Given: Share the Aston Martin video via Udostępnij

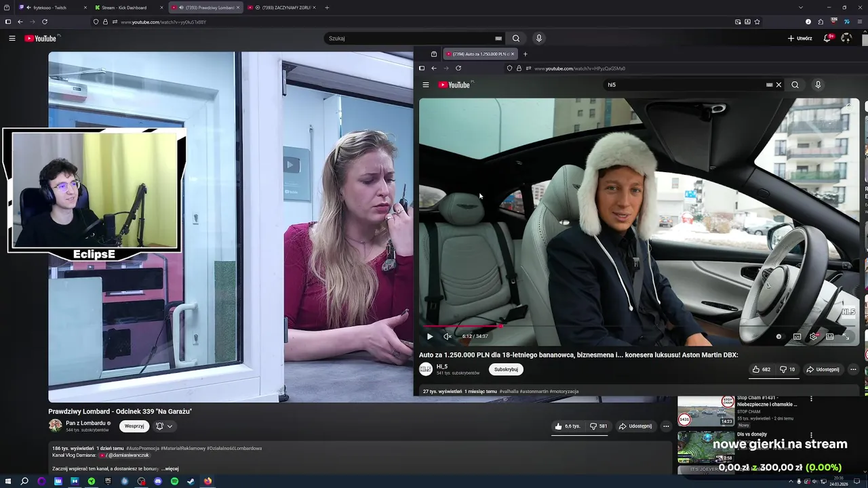Looking at the screenshot, I should (x=823, y=369).
